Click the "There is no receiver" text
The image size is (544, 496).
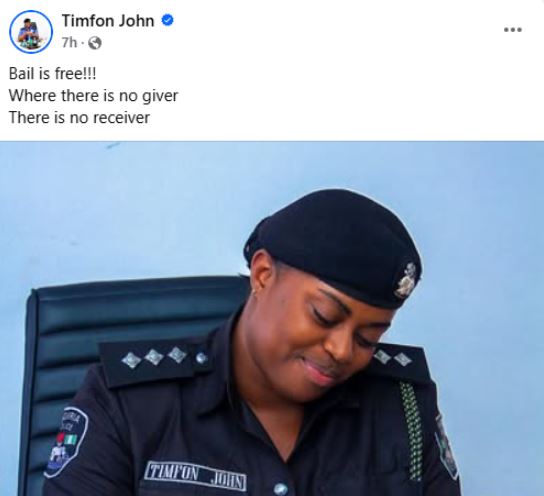click(x=79, y=117)
